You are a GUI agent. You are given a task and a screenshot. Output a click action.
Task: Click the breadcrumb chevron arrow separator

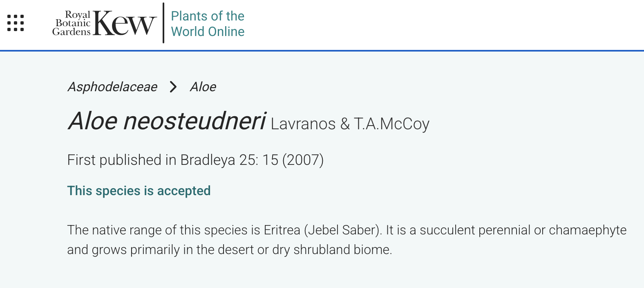pos(173,87)
